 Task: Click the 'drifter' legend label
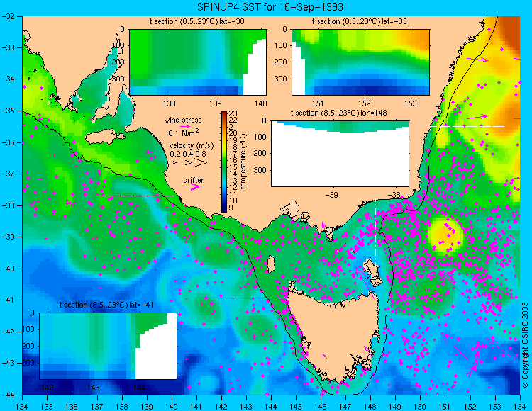(x=194, y=180)
